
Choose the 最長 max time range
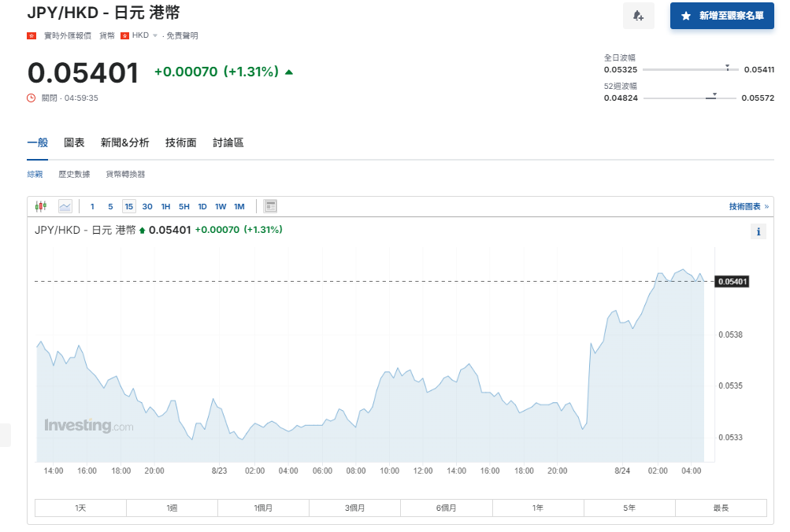pyautogui.click(x=721, y=508)
